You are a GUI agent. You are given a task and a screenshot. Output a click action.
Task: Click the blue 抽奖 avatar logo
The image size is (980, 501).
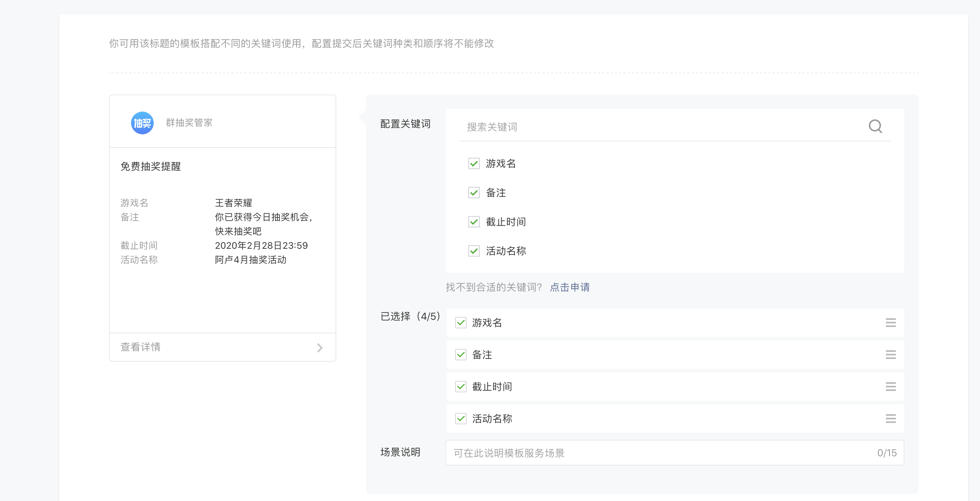[142, 123]
